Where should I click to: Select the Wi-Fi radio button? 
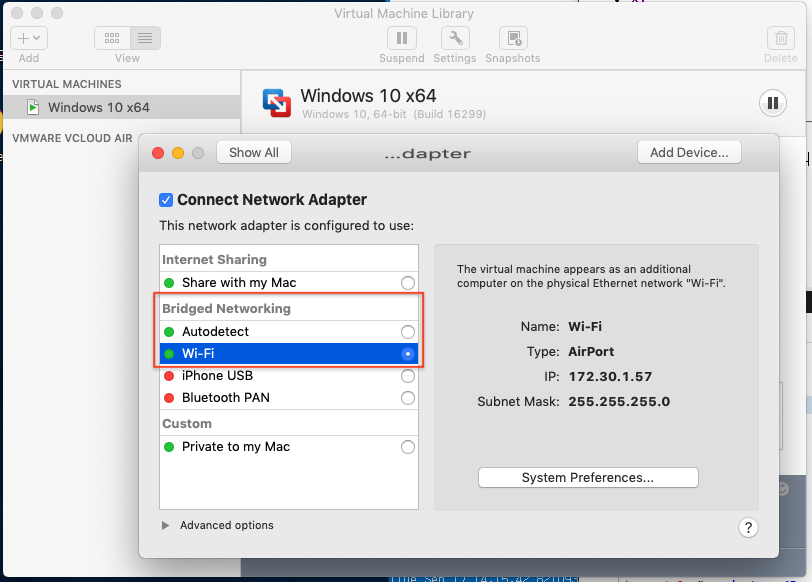pyautogui.click(x=408, y=354)
